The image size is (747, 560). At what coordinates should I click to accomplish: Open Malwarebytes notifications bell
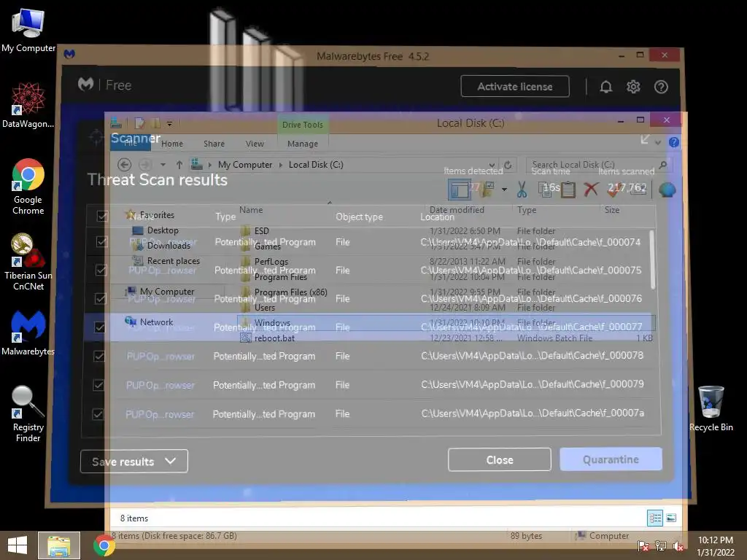[605, 87]
